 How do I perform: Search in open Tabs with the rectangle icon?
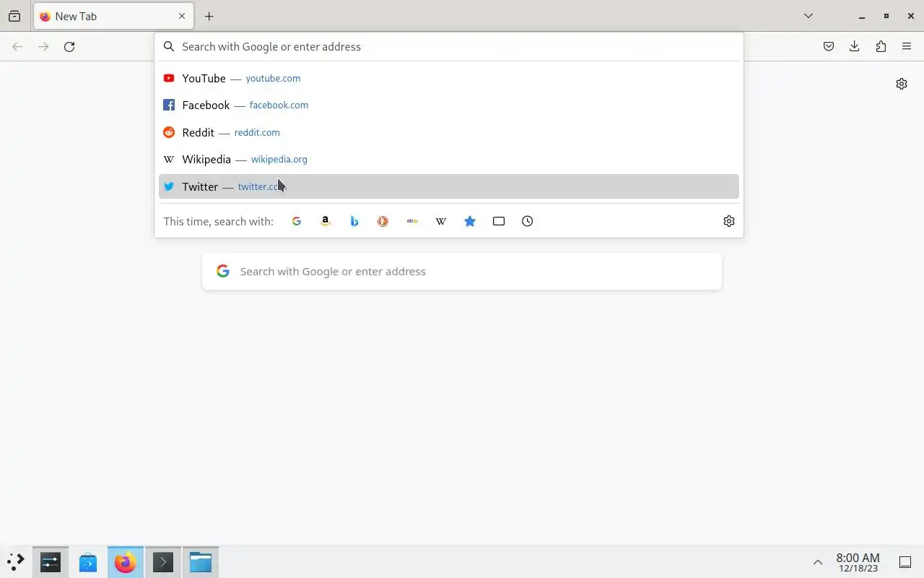click(499, 221)
